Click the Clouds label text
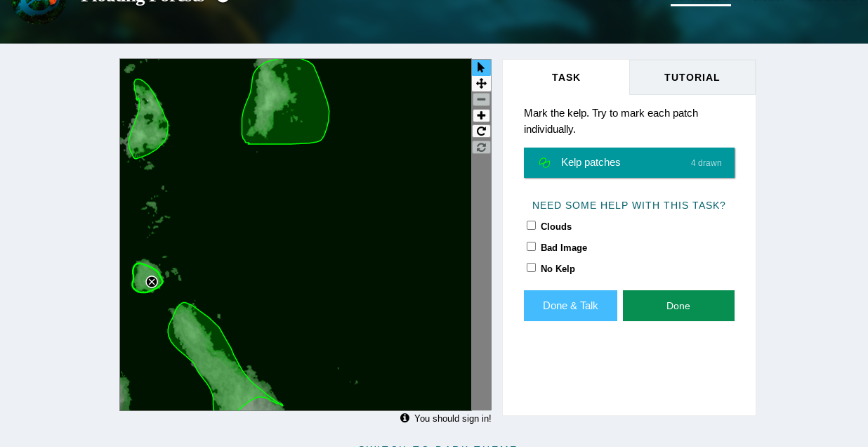868x447 pixels. pyautogui.click(x=556, y=226)
